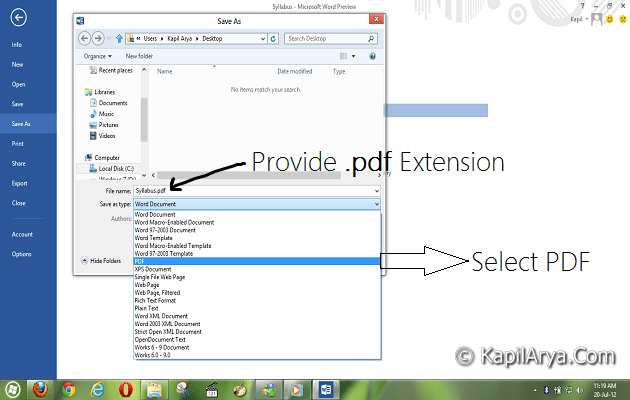Open recent locations dropdown arrow

pyautogui.click(x=109, y=39)
